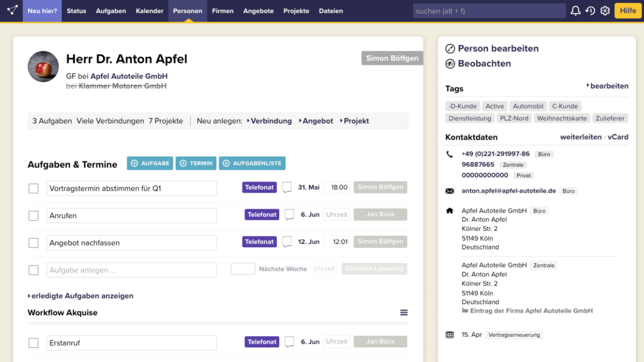
Task: Open the Tags bearbeiten expander
Action: pyautogui.click(x=607, y=86)
